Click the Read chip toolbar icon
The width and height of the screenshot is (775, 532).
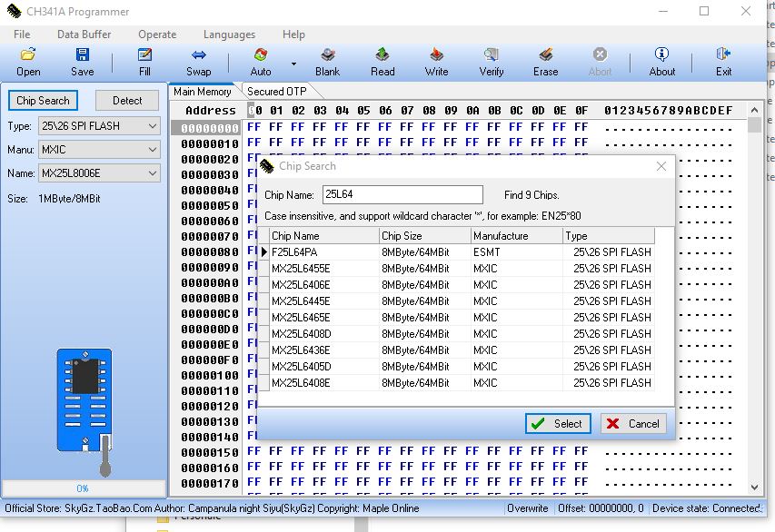[x=383, y=62]
